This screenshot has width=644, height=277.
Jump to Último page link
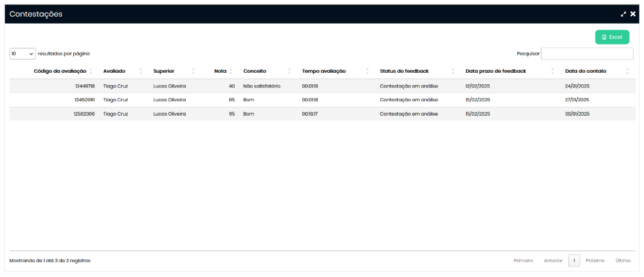coord(623,260)
